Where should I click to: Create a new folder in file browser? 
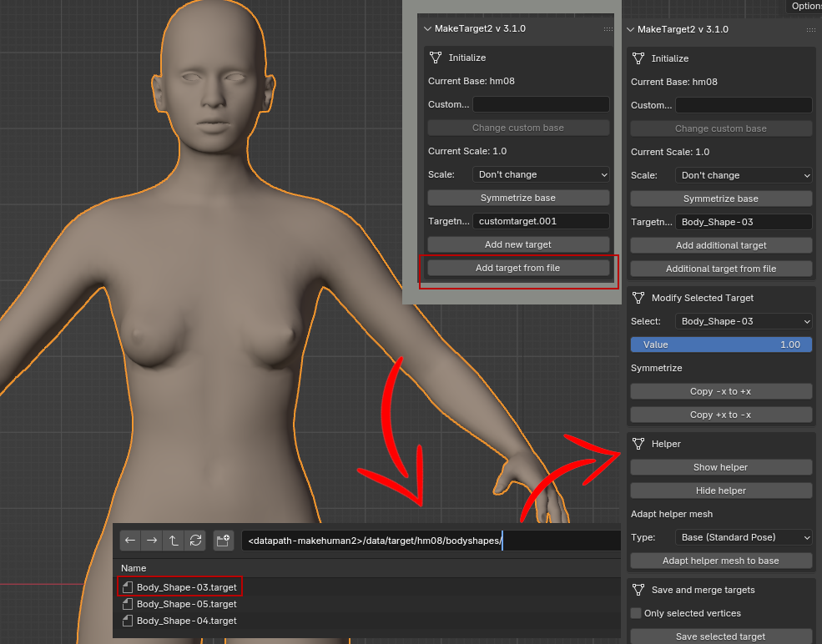tap(223, 541)
